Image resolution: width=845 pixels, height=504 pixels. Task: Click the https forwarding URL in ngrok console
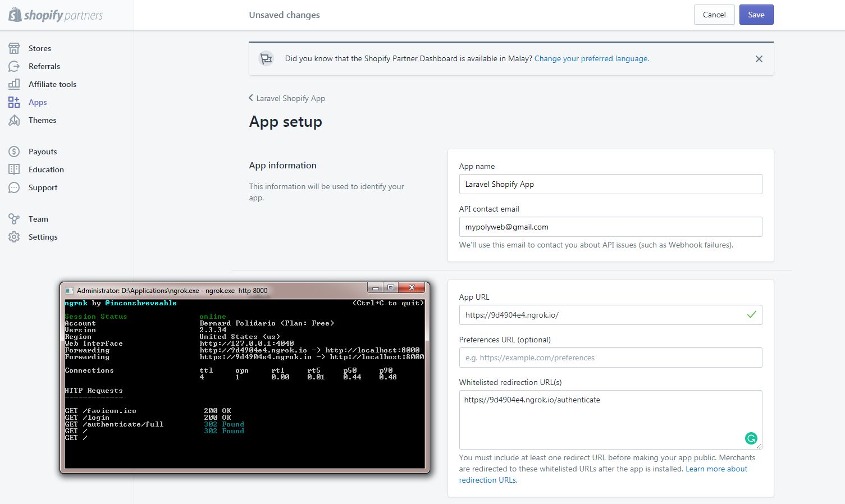[x=255, y=357]
